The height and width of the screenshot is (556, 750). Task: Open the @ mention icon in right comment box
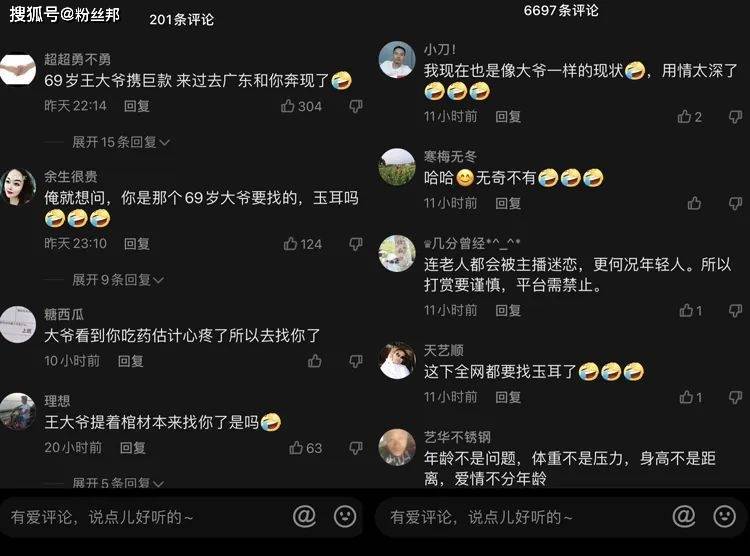(x=684, y=516)
